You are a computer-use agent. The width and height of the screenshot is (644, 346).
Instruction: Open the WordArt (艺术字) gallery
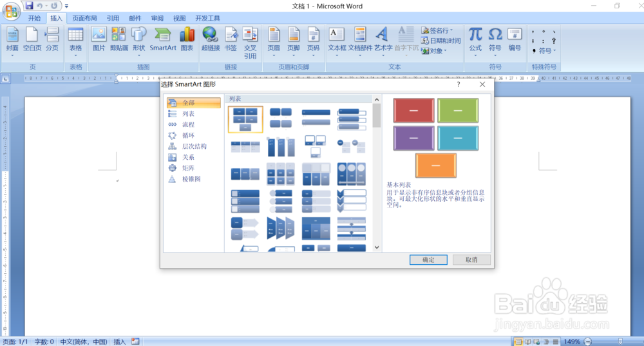(383, 40)
